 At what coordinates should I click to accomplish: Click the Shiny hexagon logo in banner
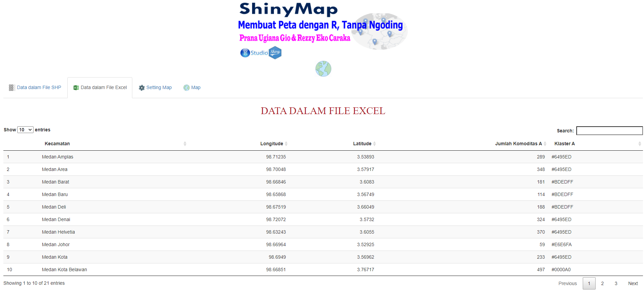[x=275, y=53]
